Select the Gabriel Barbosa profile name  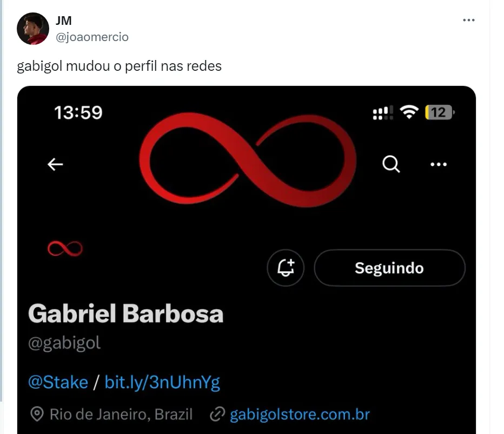pos(125,313)
